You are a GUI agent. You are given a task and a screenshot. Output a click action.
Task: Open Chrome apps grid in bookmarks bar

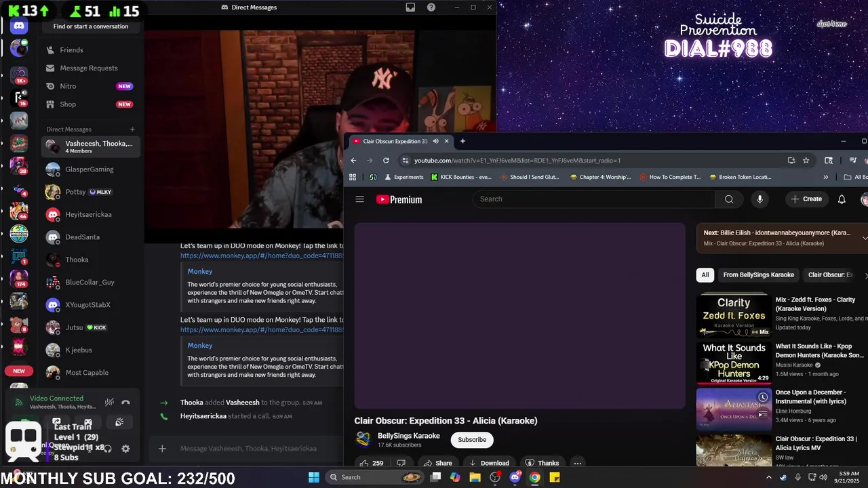pyautogui.click(x=353, y=177)
